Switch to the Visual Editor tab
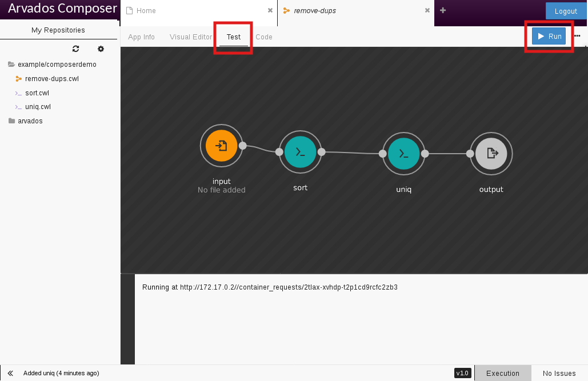 [x=191, y=37]
